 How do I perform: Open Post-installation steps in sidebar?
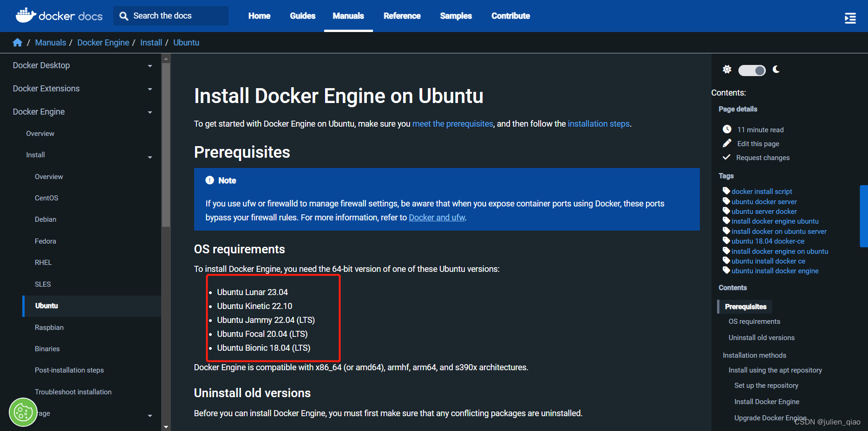[69, 370]
